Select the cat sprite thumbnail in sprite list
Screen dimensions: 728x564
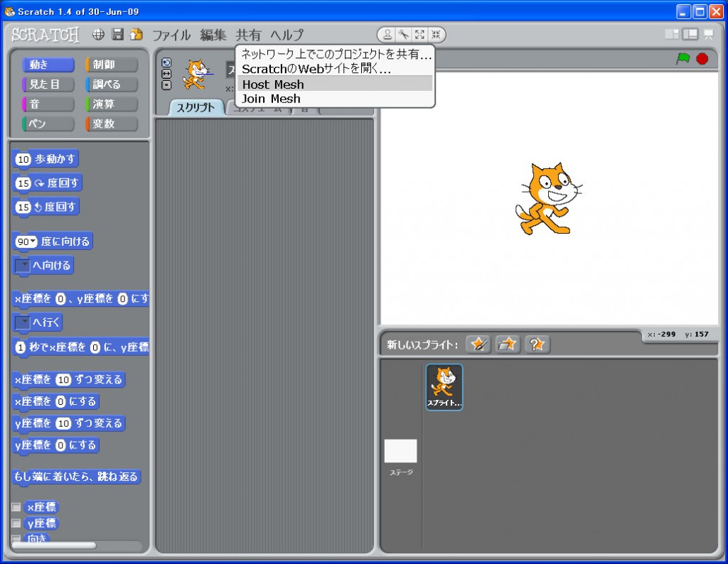pyautogui.click(x=444, y=387)
